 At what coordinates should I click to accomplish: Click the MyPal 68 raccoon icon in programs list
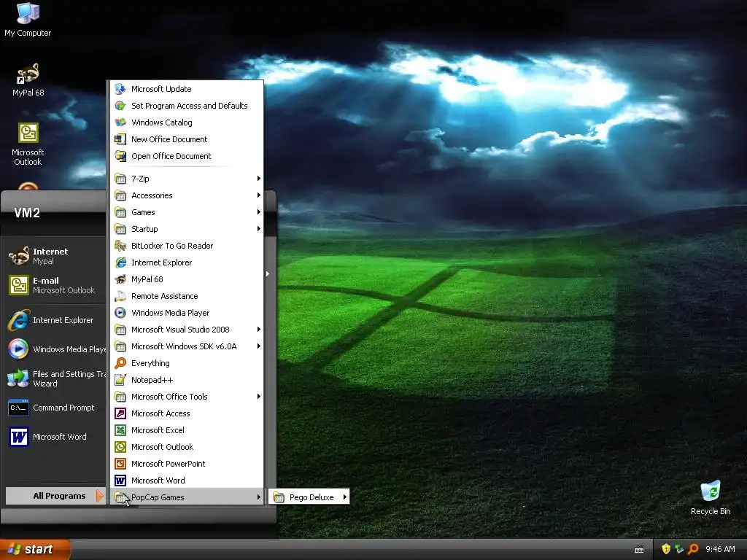coord(120,279)
